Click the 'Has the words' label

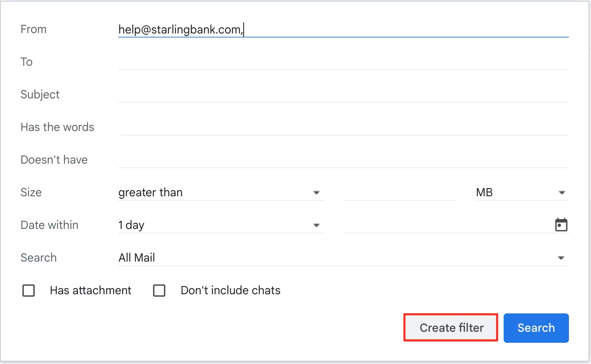pyautogui.click(x=57, y=127)
